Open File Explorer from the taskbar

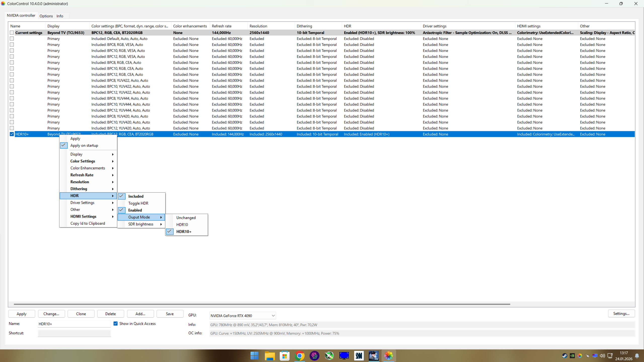[269, 356]
